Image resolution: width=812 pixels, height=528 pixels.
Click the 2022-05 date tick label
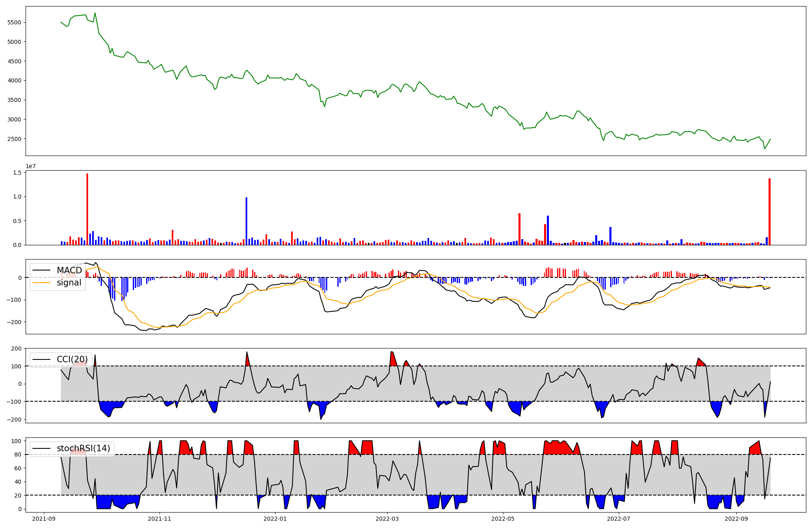[x=503, y=519]
